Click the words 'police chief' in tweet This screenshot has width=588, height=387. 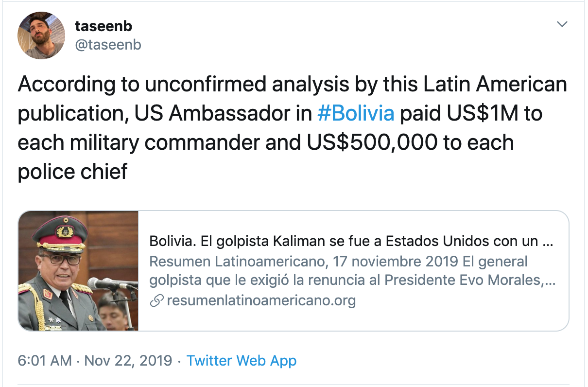(x=73, y=171)
